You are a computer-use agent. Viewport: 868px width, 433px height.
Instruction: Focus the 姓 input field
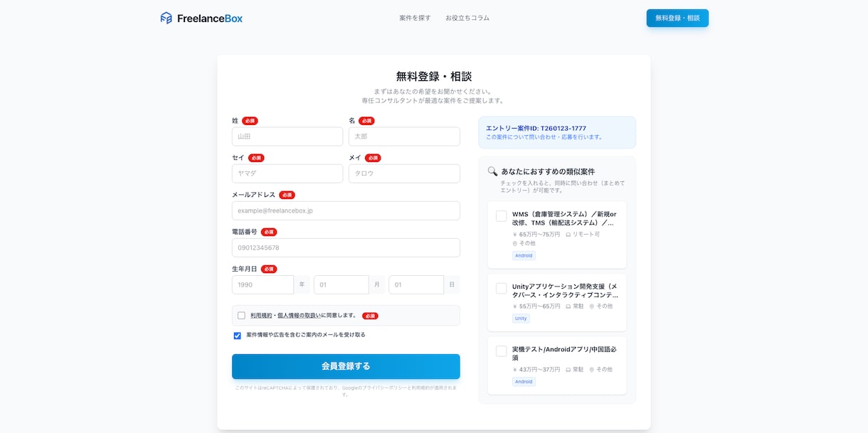click(x=287, y=136)
